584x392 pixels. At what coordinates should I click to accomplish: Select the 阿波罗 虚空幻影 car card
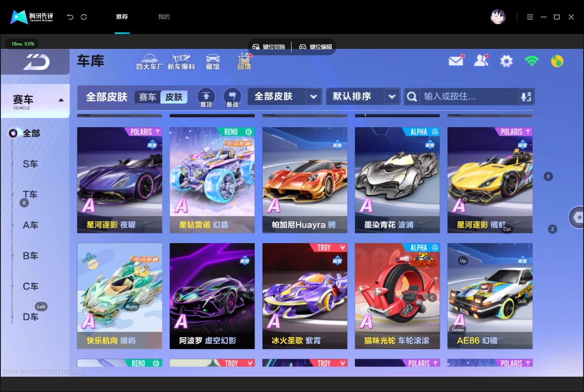(x=212, y=296)
